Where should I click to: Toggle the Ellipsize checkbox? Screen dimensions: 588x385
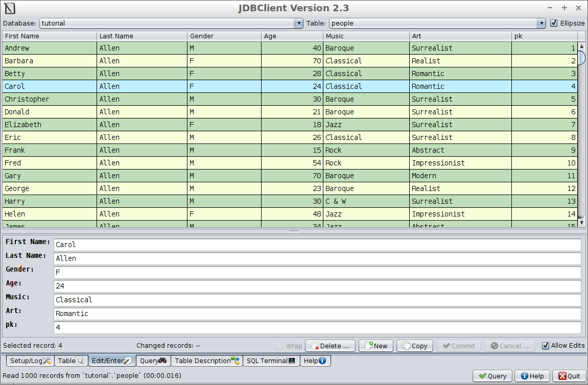[x=554, y=23]
